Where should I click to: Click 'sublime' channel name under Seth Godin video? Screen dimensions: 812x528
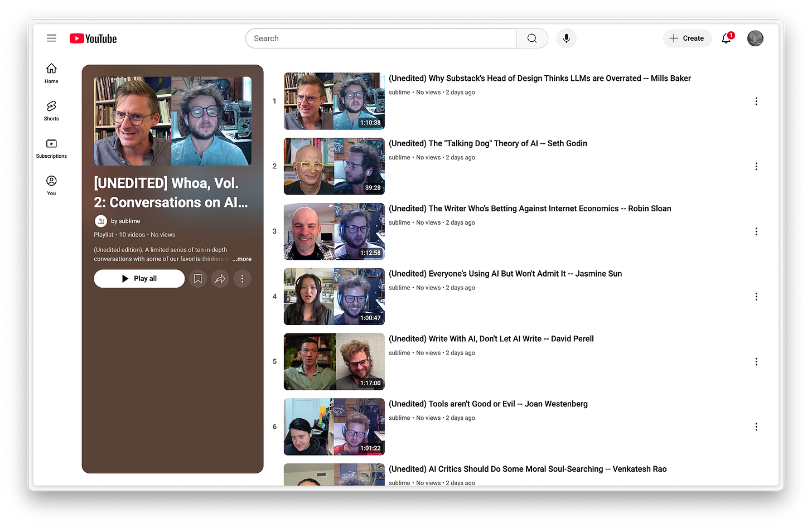(x=399, y=158)
